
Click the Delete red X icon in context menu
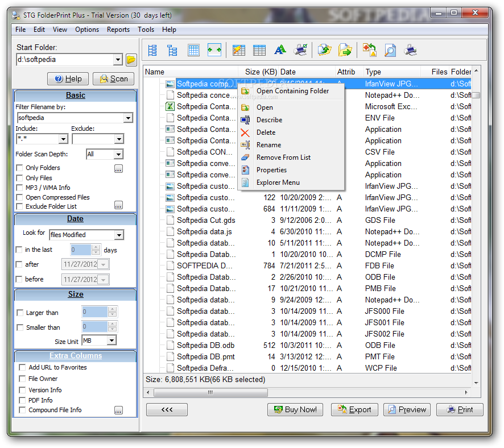[245, 132]
